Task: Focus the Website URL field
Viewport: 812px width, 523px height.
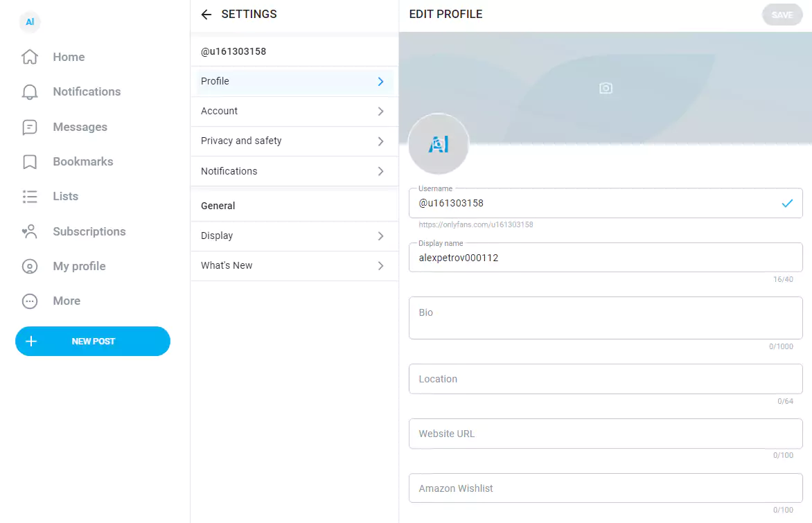Action: 606,434
